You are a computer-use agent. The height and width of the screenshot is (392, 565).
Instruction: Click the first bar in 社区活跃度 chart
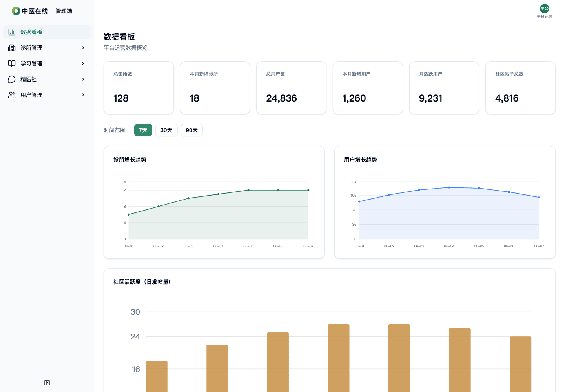click(157, 376)
